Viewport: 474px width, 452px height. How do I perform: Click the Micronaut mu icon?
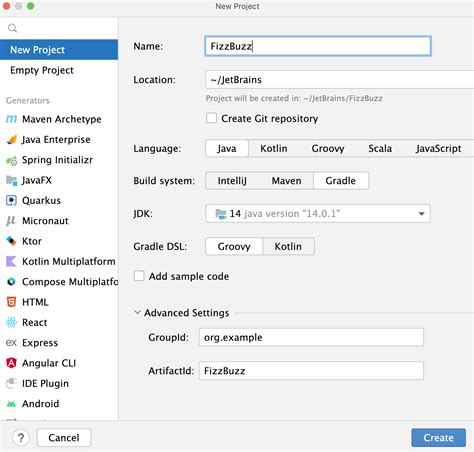pos(11,221)
